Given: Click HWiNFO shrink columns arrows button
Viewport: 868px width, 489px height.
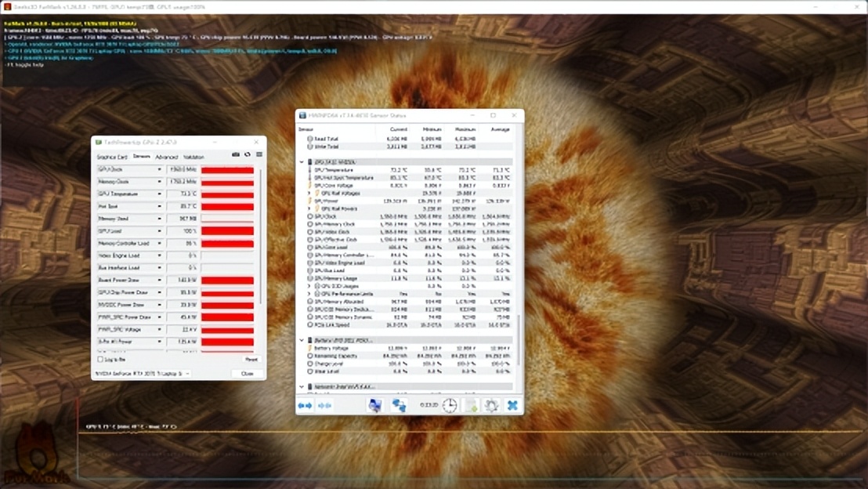Looking at the screenshot, I should 325,405.
